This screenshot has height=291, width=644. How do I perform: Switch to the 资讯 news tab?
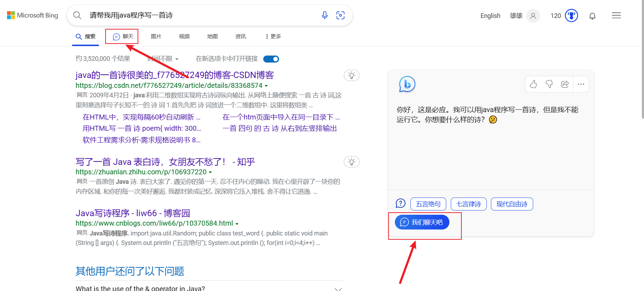[x=240, y=37]
